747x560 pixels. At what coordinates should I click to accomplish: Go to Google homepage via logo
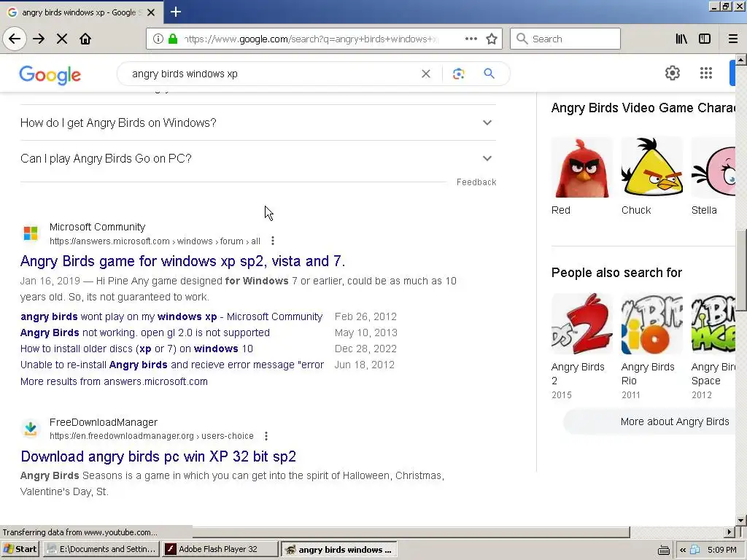point(50,75)
